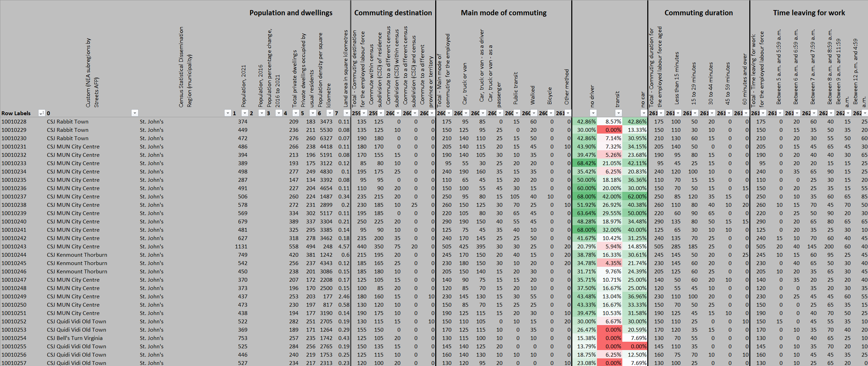This screenshot has height=366, width=868.
Task: Select the 'Time leaving for work' header
Action: (x=809, y=13)
